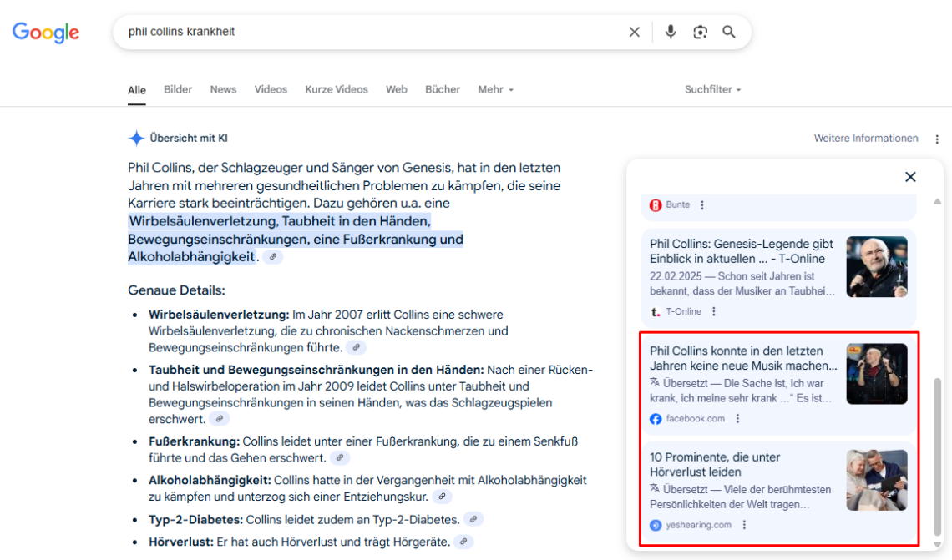Open Google Lens image search
Screen dimensions: 952x560
(700, 32)
